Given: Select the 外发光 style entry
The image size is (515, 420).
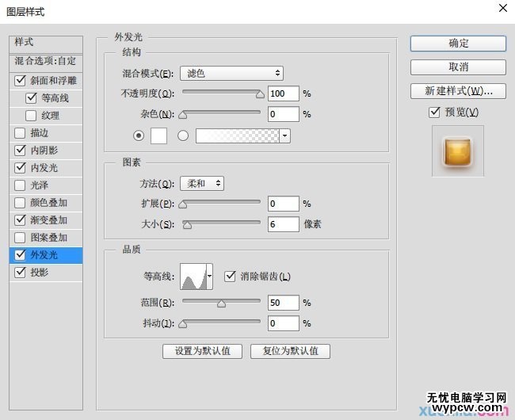Looking at the screenshot, I should [46, 254].
